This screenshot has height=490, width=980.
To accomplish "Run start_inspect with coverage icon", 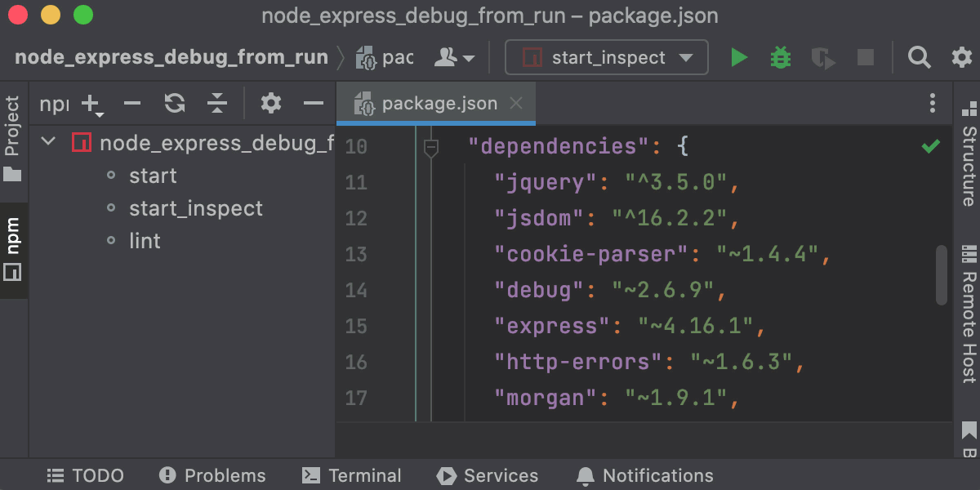I will [x=822, y=57].
